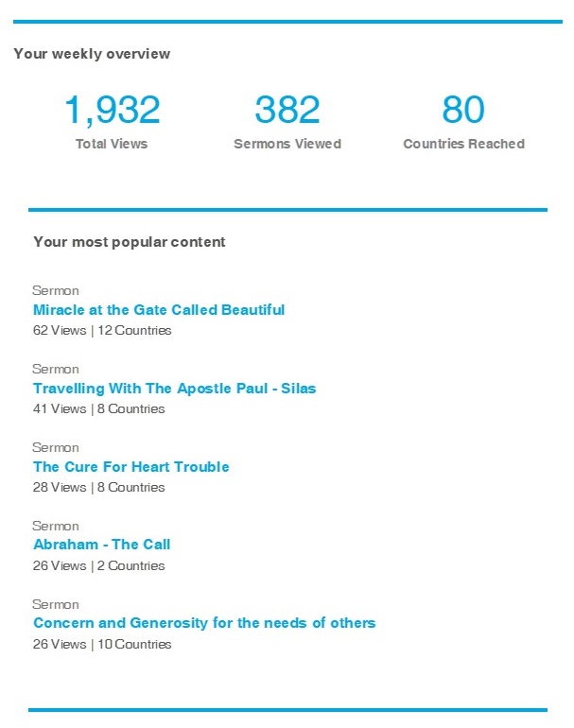Click the '26 Views | 2 Countries' stats line
The image size is (574, 728).
98,566
